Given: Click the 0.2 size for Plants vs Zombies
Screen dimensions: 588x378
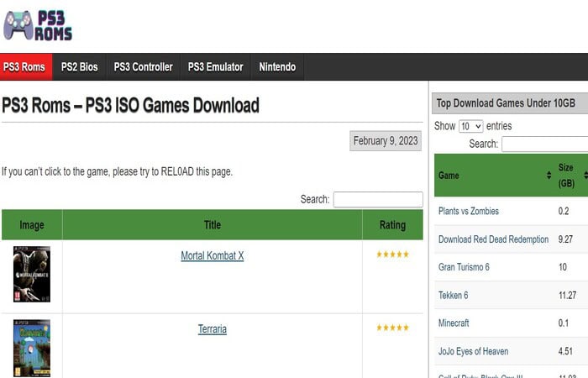Looking at the screenshot, I should 564,211.
